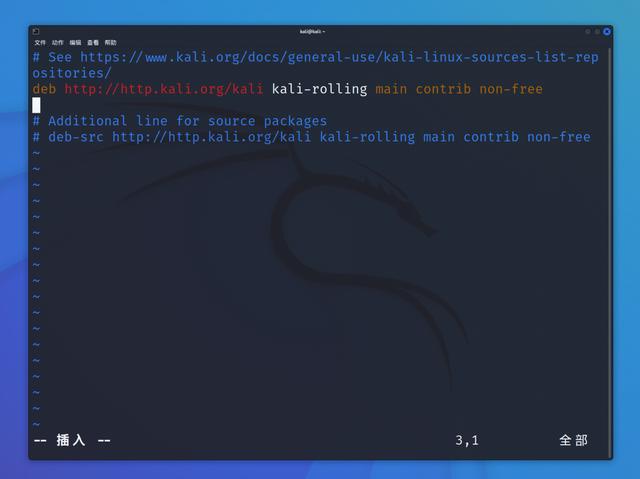640x479 pixels.
Task: Click the '全部' status indicator
Action: 573,440
